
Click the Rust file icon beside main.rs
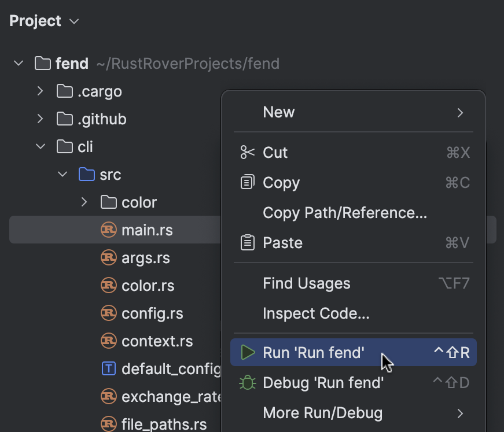[109, 230]
